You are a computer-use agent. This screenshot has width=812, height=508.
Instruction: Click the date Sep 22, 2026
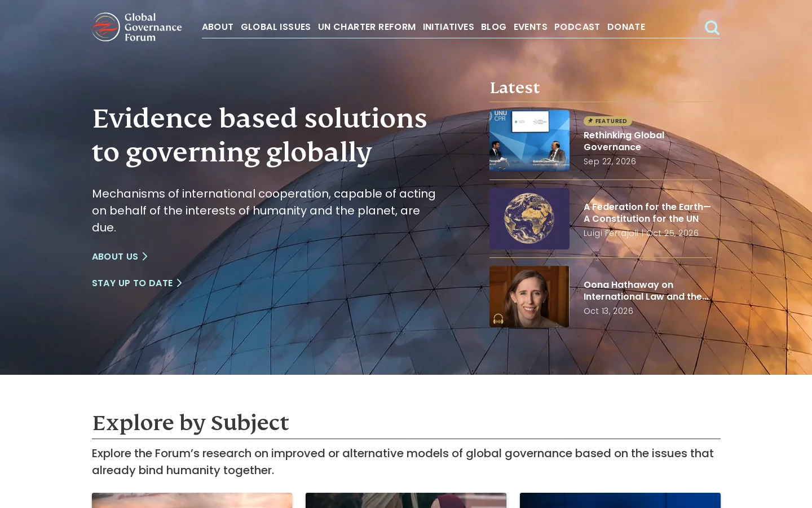click(x=610, y=161)
